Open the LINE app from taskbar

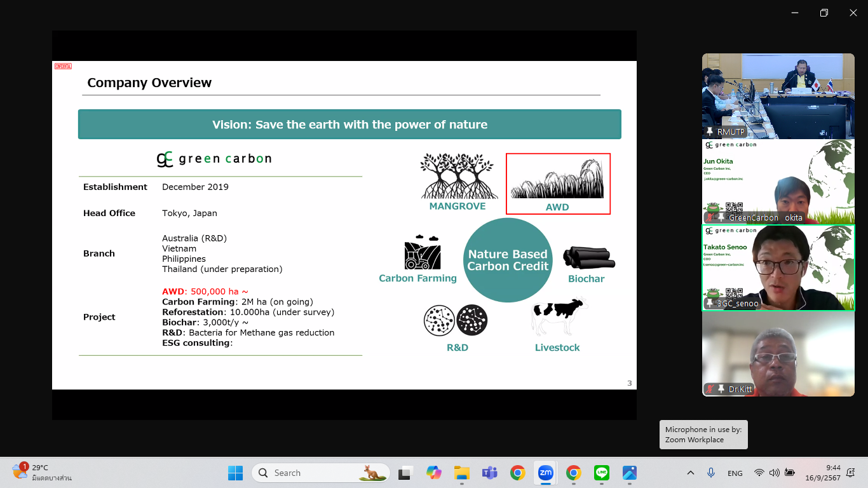coord(602,473)
